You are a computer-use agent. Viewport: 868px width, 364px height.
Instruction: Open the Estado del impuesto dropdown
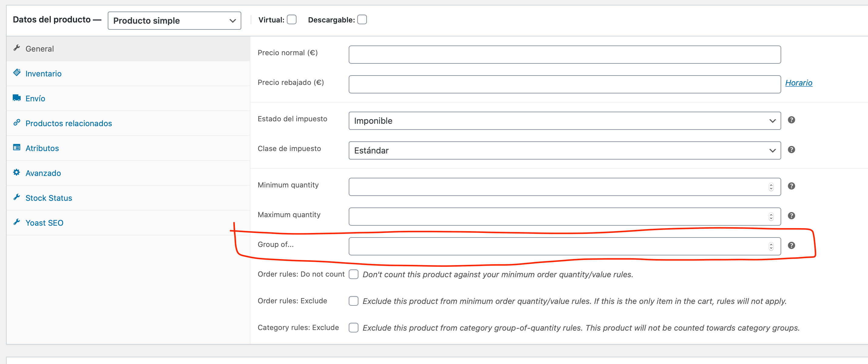pyautogui.click(x=565, y=120)
